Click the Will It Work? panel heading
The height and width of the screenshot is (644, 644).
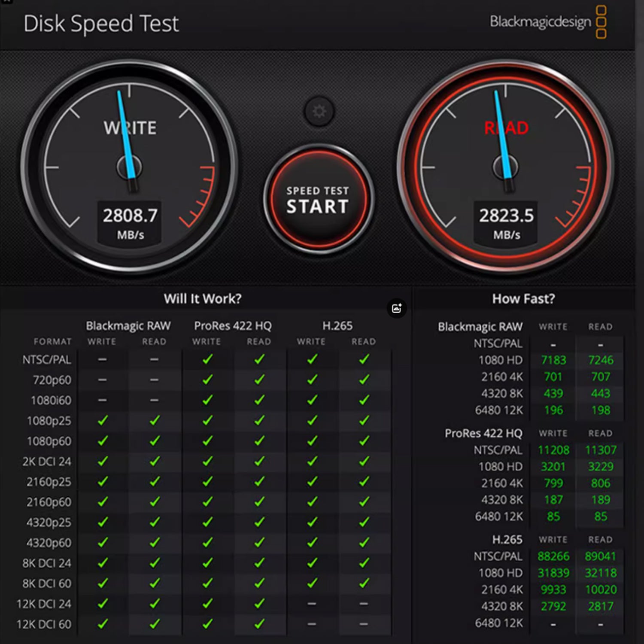(x=203, y=299)
